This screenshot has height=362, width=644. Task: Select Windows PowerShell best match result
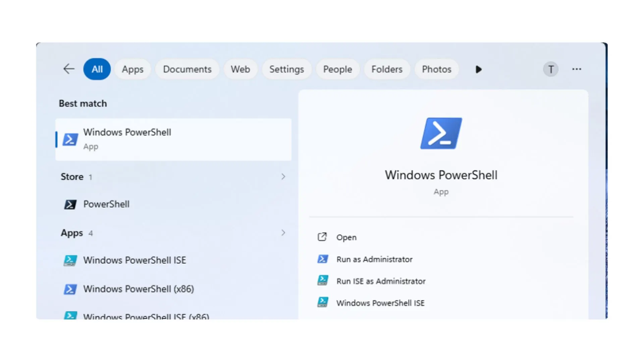point(173,139)
